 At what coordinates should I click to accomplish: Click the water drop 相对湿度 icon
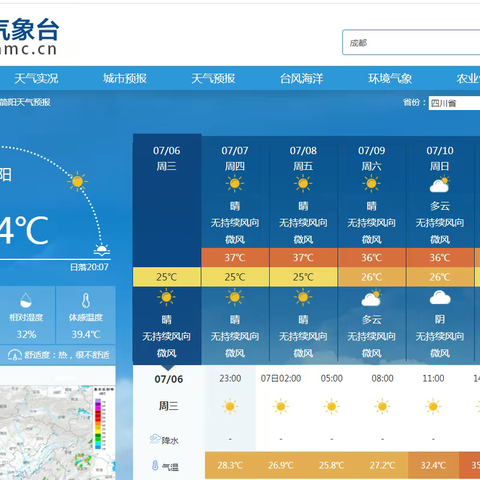pos(26,300)
